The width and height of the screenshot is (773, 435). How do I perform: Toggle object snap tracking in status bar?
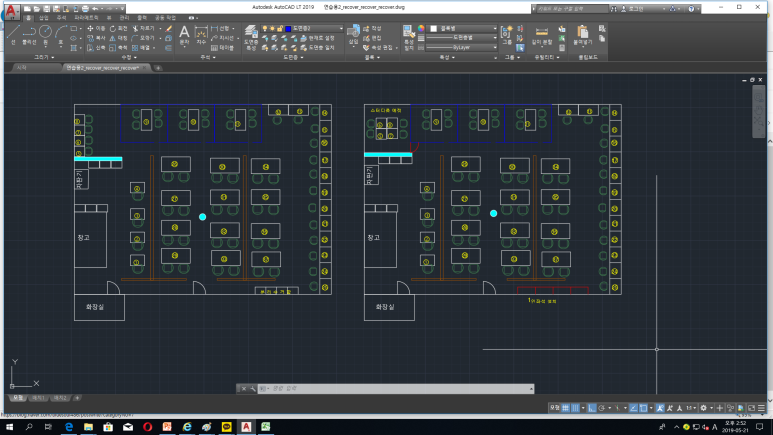[x=633, y=408]
